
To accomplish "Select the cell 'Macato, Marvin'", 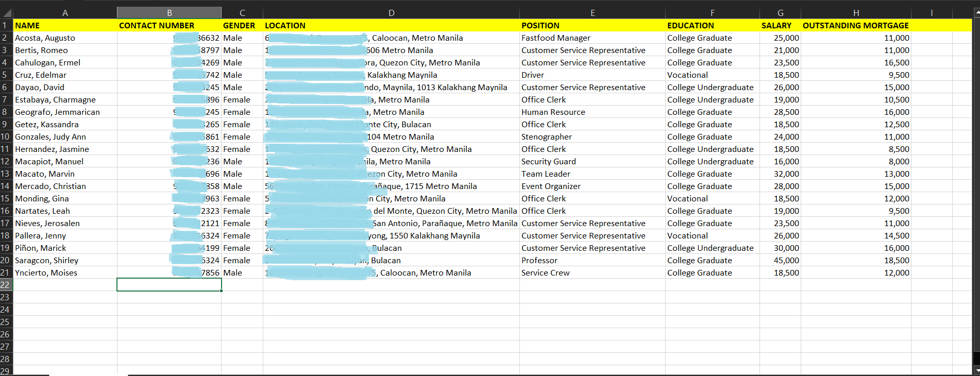I will click(x=65, y=174).
